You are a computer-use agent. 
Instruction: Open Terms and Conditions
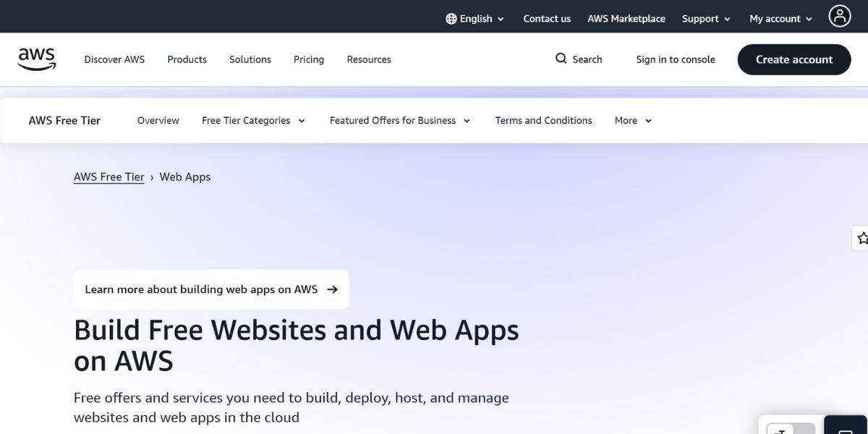543,120
